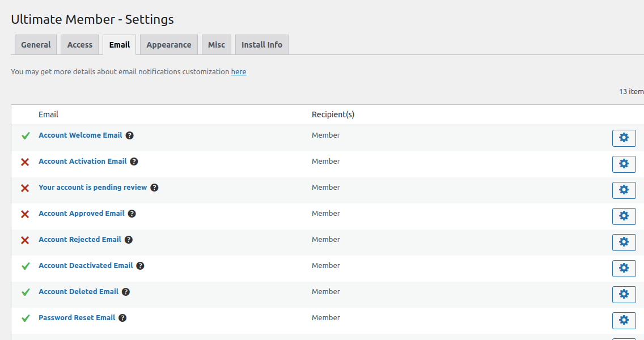Viewport: 644px width, 340px height.
Task: Click help icon beside Account Approved Email
Action: click(132, 214)
